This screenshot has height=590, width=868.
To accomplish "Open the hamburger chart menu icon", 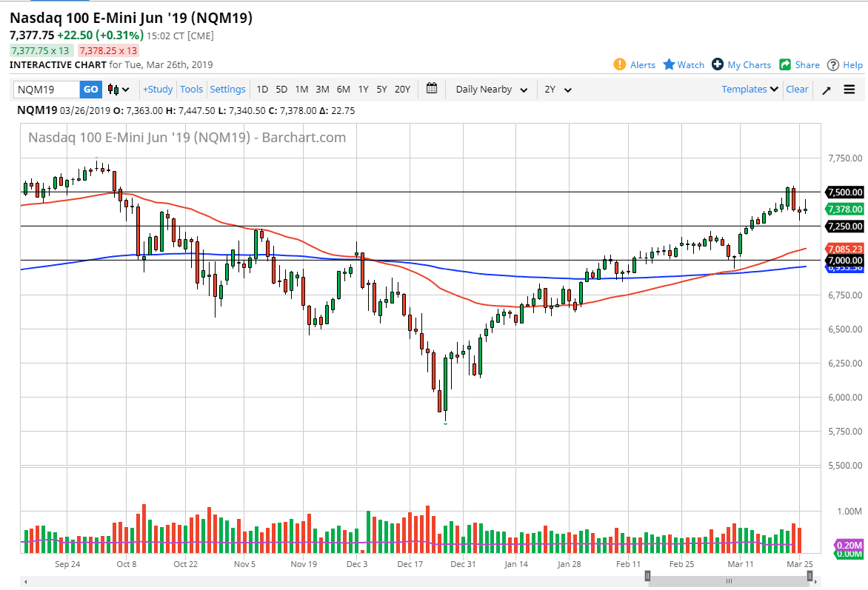I will point(849,89).
